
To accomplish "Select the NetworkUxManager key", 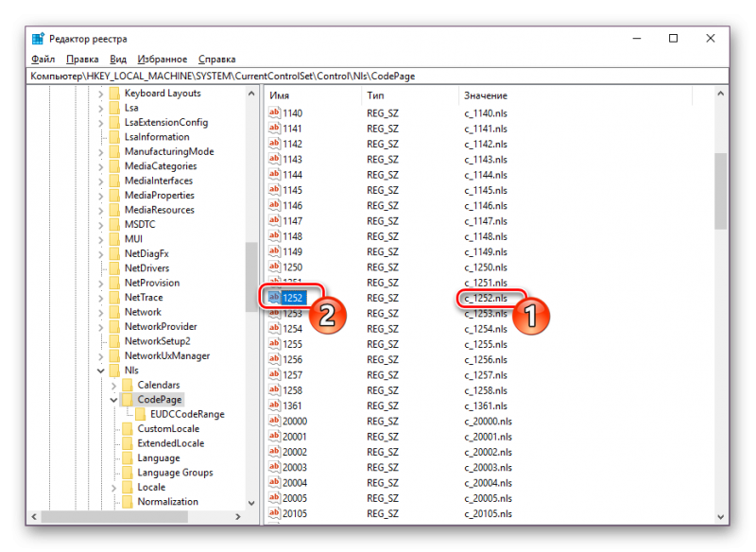I will 167,355.
